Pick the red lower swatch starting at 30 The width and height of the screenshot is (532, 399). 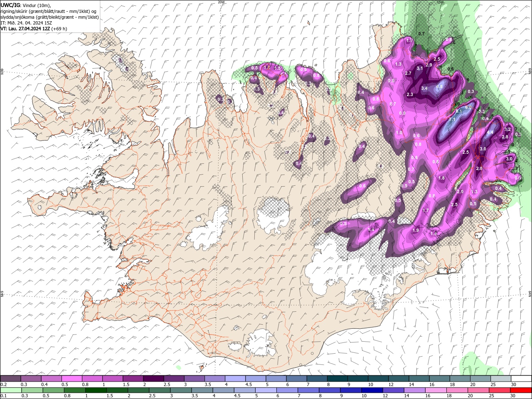click(x=521, y=390)
